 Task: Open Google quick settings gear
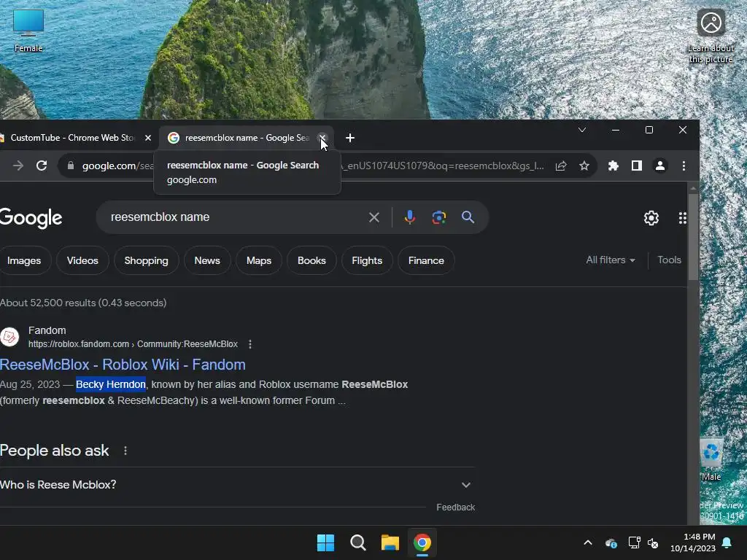(x=651, y=218)
